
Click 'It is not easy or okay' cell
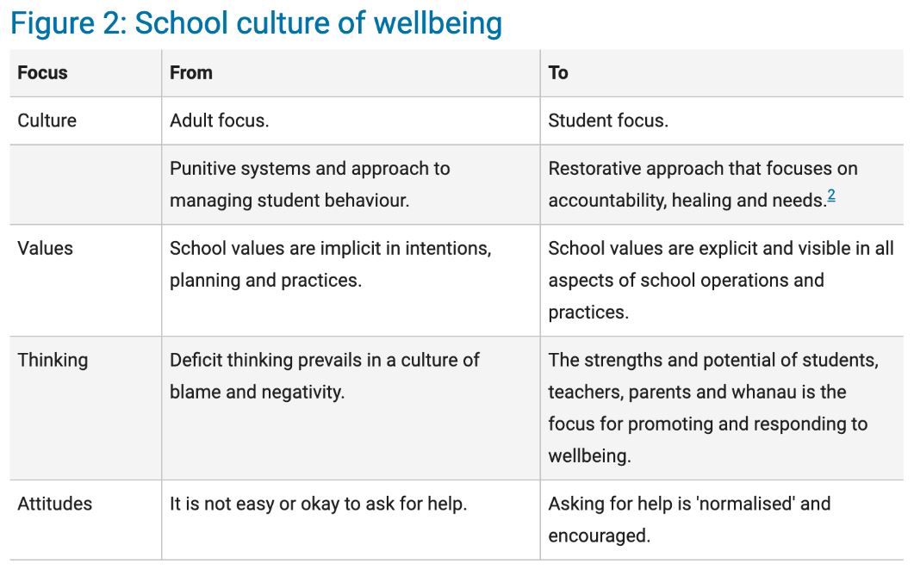point(351,520)
